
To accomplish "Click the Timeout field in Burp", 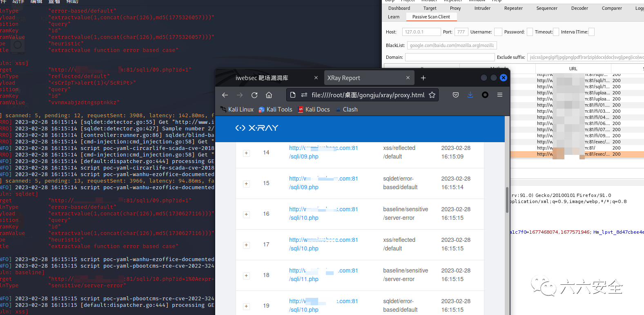I will point(556,32).
